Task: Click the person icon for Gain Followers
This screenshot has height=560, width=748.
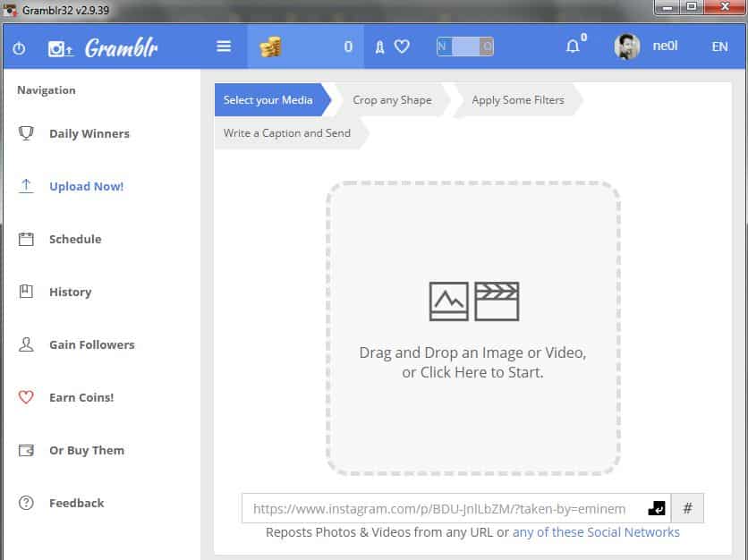Action: point(26,344)
